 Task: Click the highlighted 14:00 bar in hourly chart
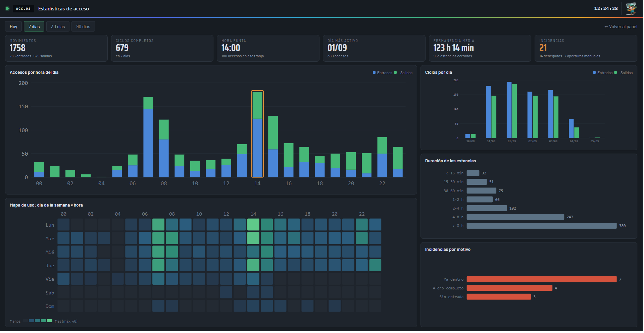(x=257, y=134)
